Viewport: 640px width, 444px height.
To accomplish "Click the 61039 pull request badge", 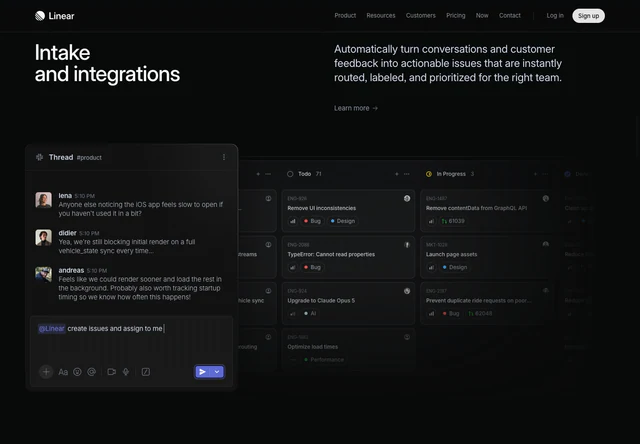I will coord(453,221).
